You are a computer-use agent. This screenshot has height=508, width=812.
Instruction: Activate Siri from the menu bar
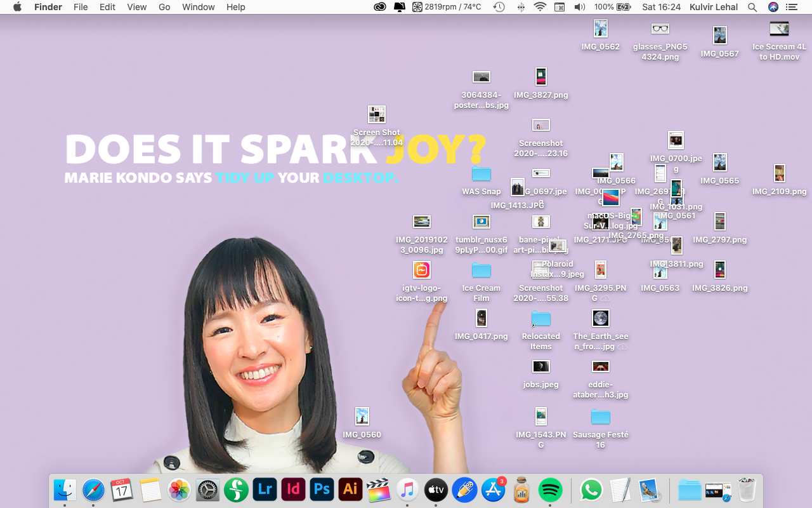[773, 7]
